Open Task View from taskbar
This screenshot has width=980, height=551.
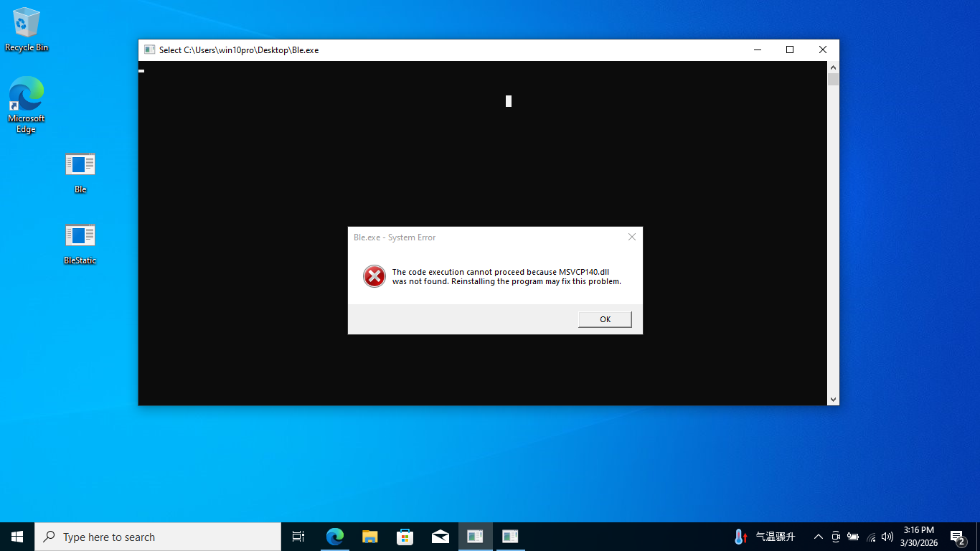click(298, 537)
